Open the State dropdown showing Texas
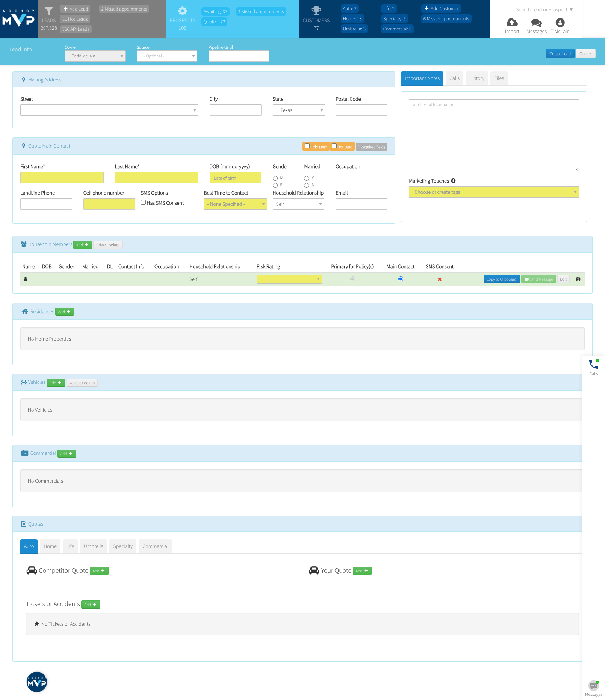The height and width of the screenshot is (700, 605). [x=299, y=110]
